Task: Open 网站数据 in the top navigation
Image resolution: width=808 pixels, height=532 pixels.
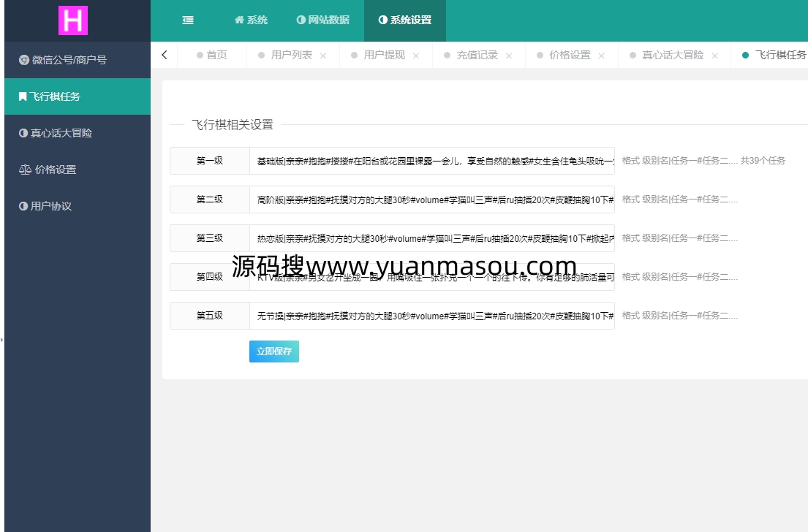Action: (x=323, y=20)
